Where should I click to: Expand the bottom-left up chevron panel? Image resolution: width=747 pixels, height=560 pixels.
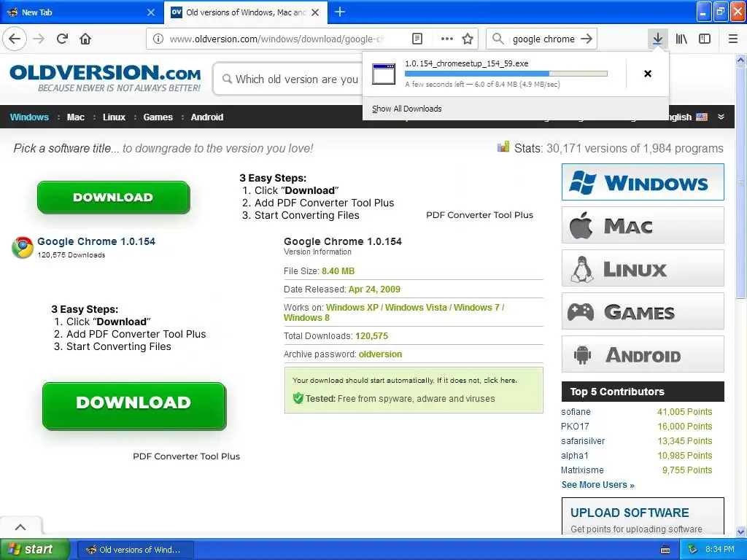coord(20,526)
